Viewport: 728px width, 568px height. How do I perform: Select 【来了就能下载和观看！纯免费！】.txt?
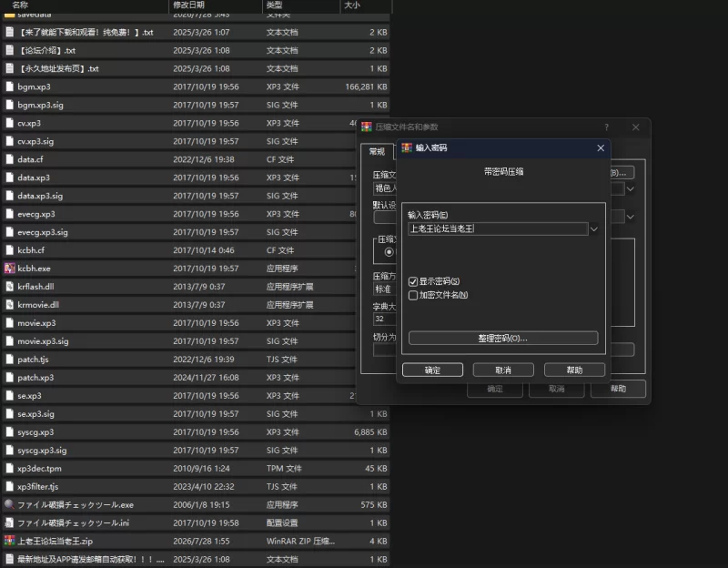tap(86, 32)
